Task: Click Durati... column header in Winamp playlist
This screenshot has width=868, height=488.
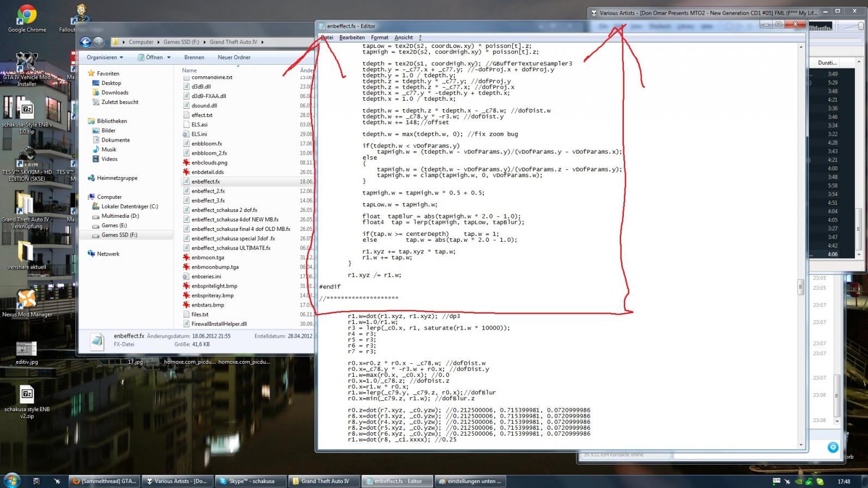Action: click(827, 63)
